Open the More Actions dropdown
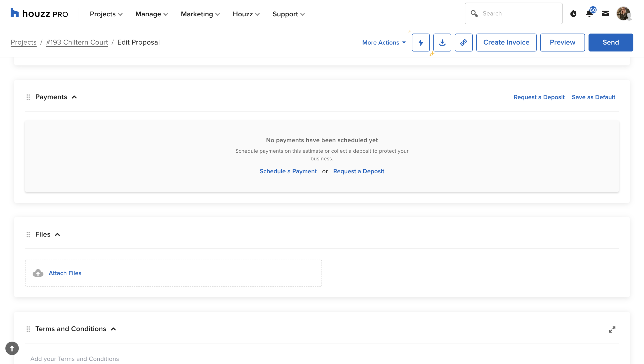Image resolution: width=644 pixels, height=364 pixels. 384,42
